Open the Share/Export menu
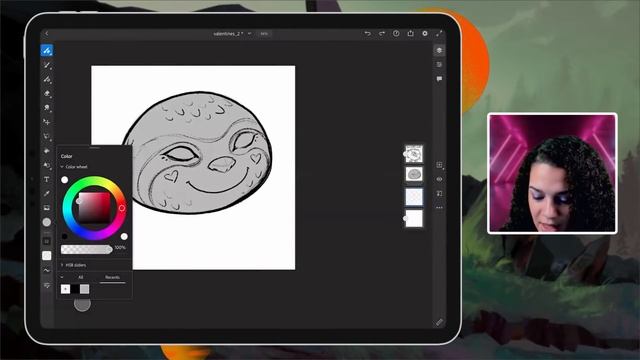640x360 pixels. tap(410, 33)
